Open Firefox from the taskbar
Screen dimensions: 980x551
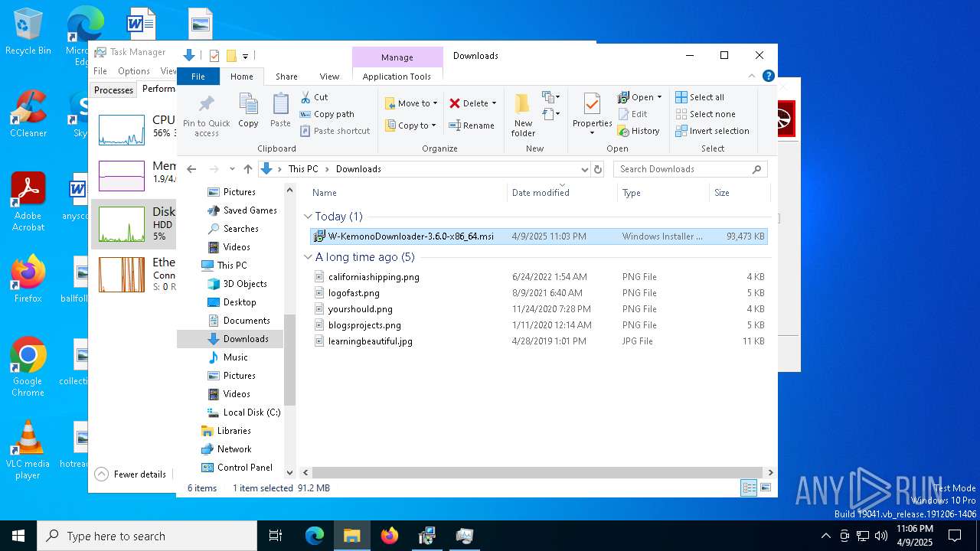click(x=390, y=536)
